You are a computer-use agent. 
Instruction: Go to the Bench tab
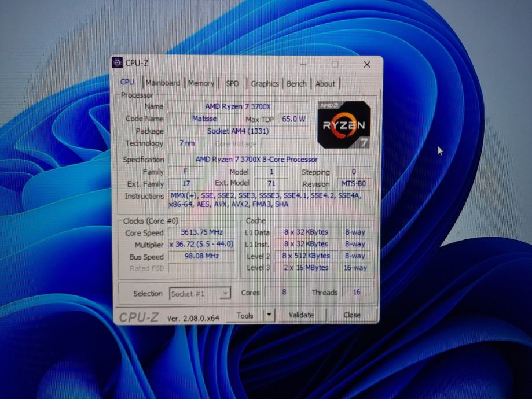[x=296, y=84]
